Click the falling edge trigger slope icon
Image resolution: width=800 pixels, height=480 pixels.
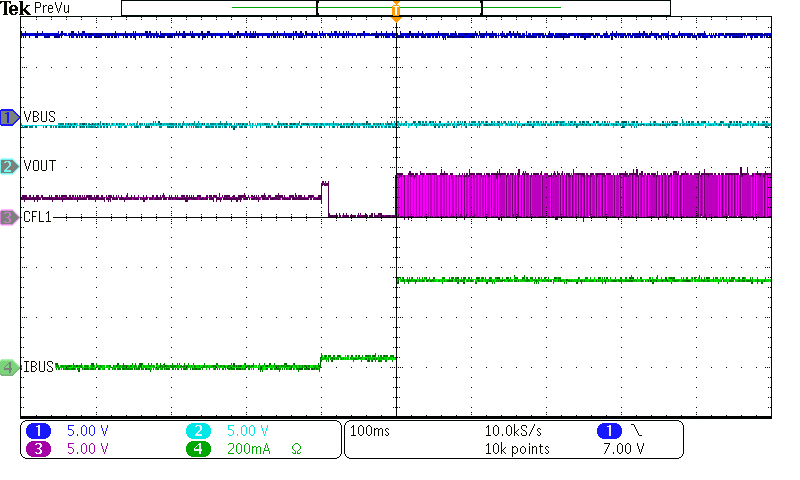pos(636,431)
